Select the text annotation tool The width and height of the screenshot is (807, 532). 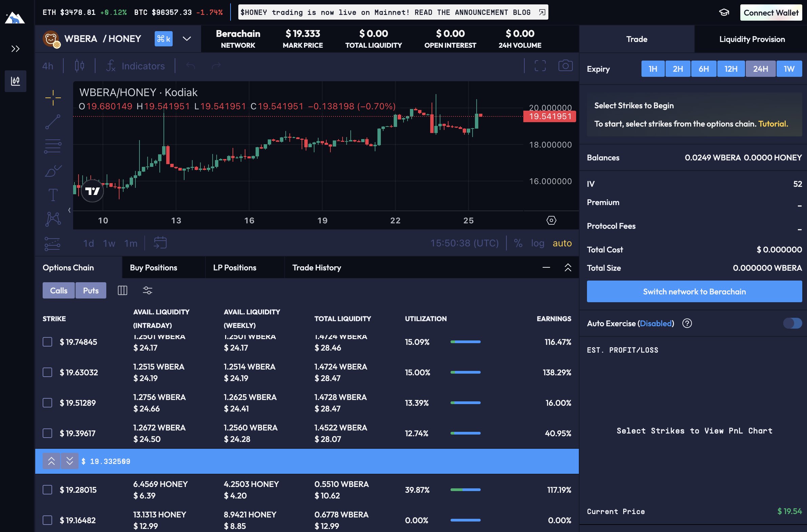pos(53,195)
